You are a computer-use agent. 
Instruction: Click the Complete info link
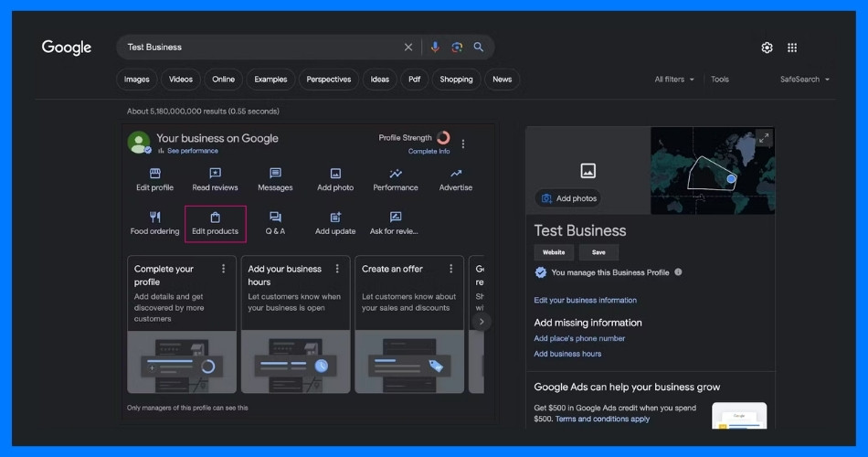[429, 151]
